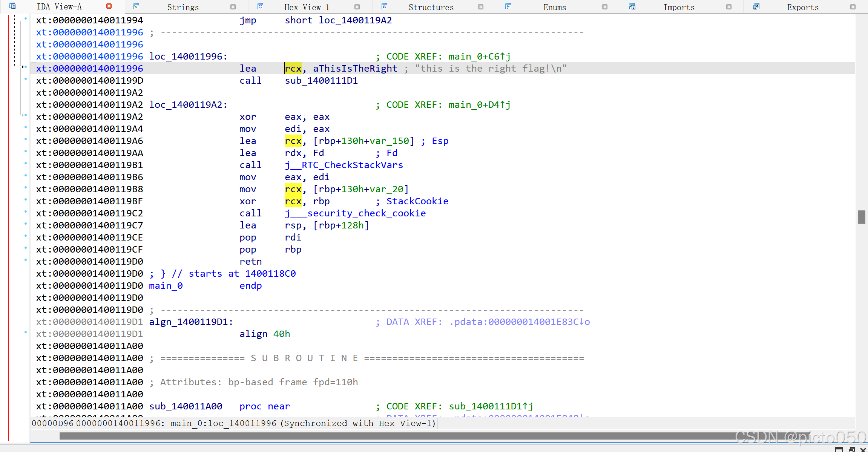The width and height of the screenshot is (868, 452).
Task: Click the IDA View-A tab icon
Action: point(12,6)
